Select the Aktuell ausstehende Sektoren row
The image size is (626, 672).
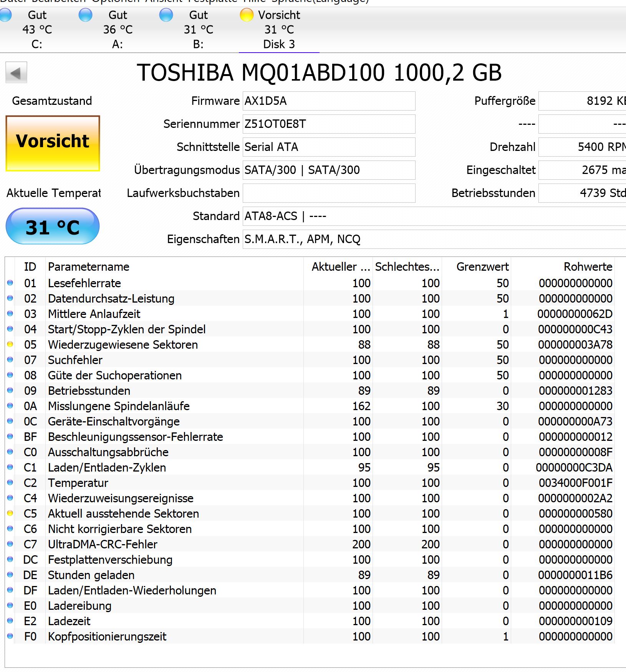click(x=310, y=513)
